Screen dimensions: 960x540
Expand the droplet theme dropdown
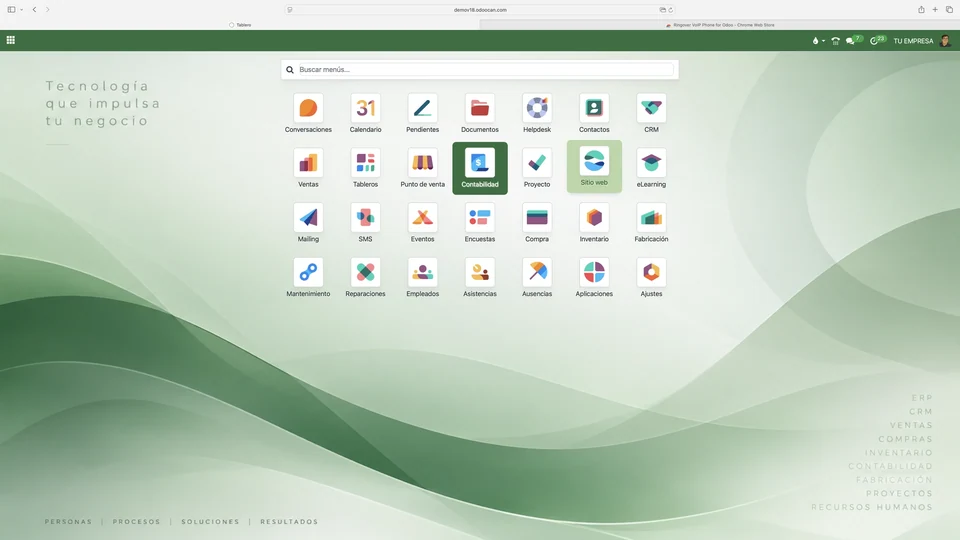tap(818, 41)
